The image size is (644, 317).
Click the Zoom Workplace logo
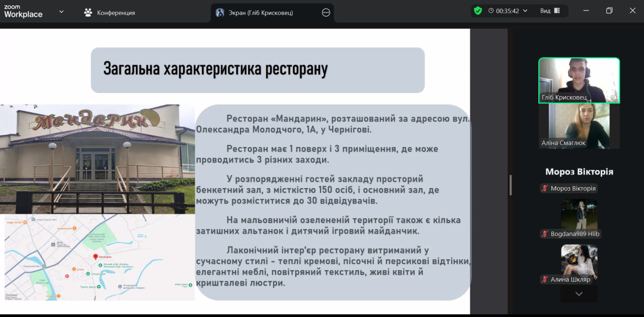point(23,11)
